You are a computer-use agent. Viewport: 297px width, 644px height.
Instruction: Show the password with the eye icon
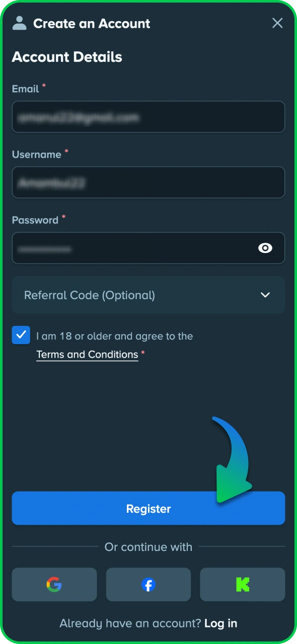(265, 248)
